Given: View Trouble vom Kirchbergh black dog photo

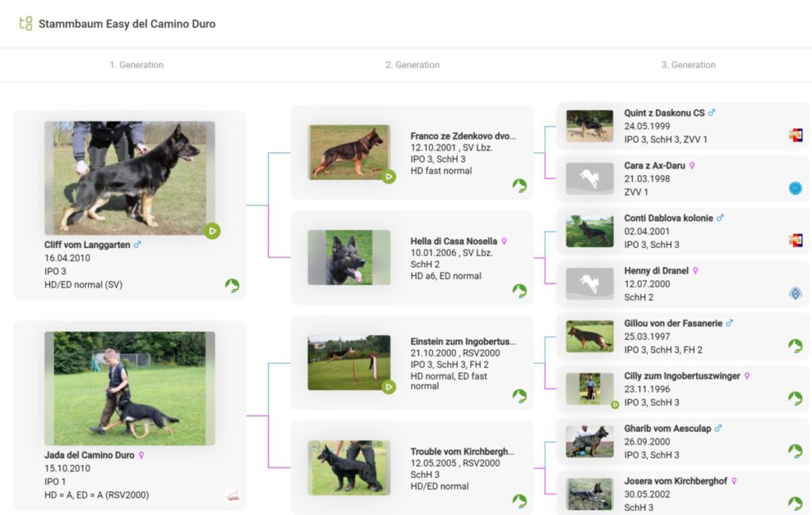Looking at the screenshot, I should tap(349, 468).
